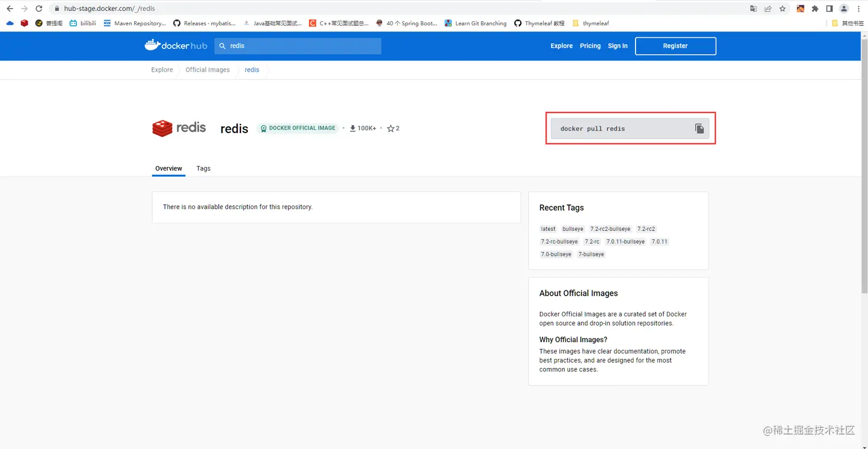Click the 100K+ downloads count

coord(363,129)
